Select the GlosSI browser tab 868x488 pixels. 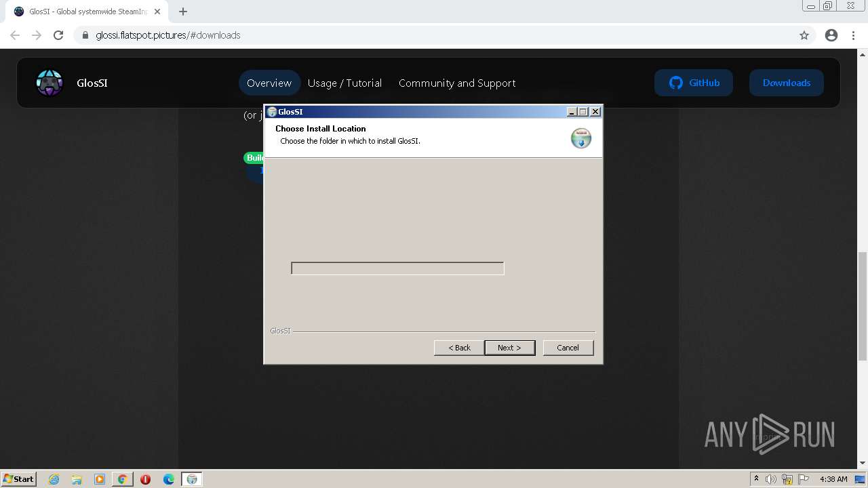pyautogui.click(x=87, y=12)
